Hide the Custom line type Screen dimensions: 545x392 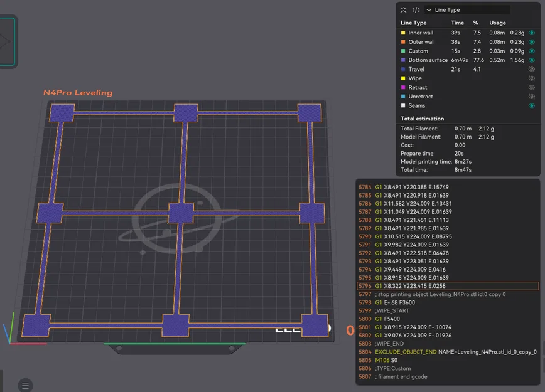pos(531,51)
